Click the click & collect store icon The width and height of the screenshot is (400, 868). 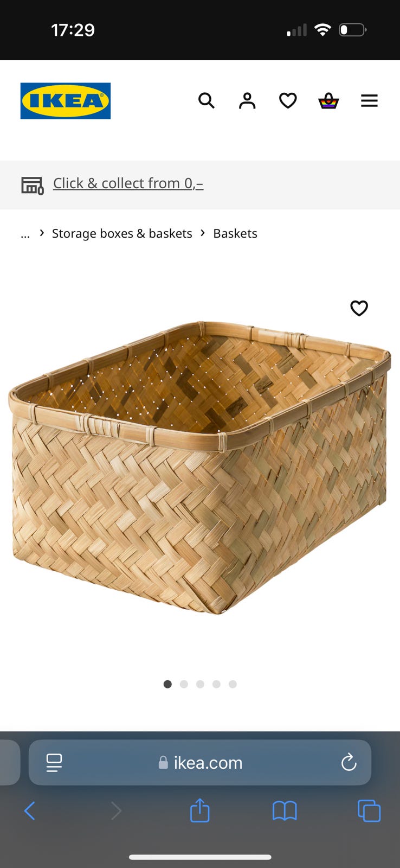click(32, 185)
